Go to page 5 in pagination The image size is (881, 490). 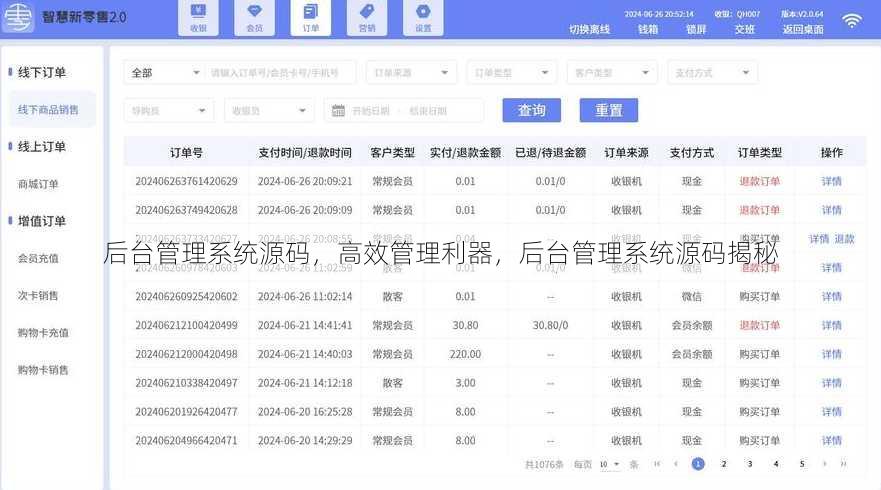point(802,464)
